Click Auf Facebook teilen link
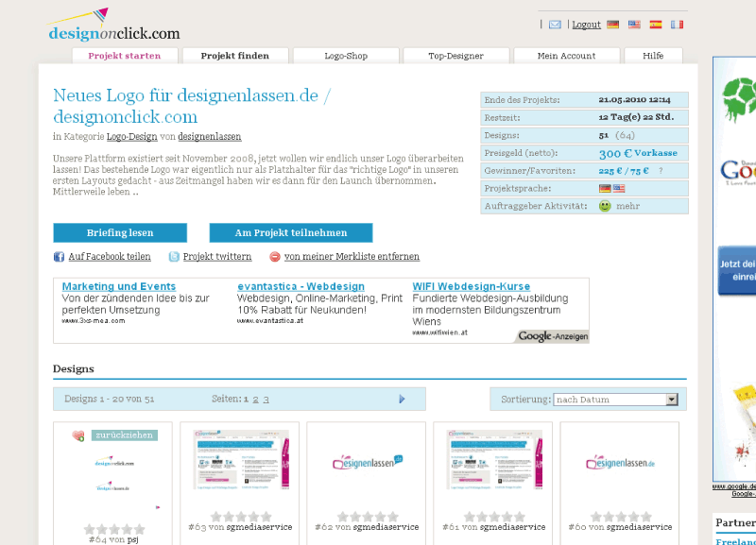The width and height of the screenshot is (756, 545). [x=110, y=256]
